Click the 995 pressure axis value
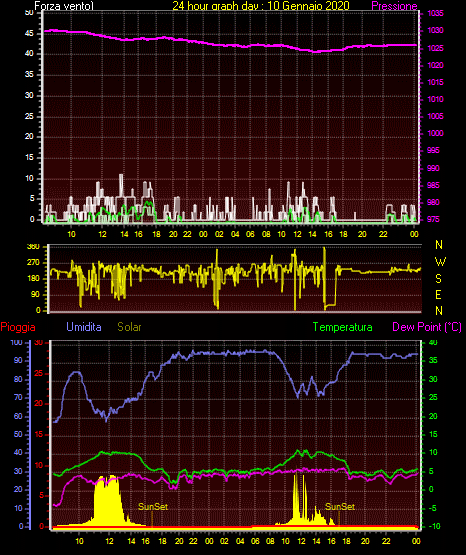Viewport: 466px width, 555px height. [x=433, y=150]
